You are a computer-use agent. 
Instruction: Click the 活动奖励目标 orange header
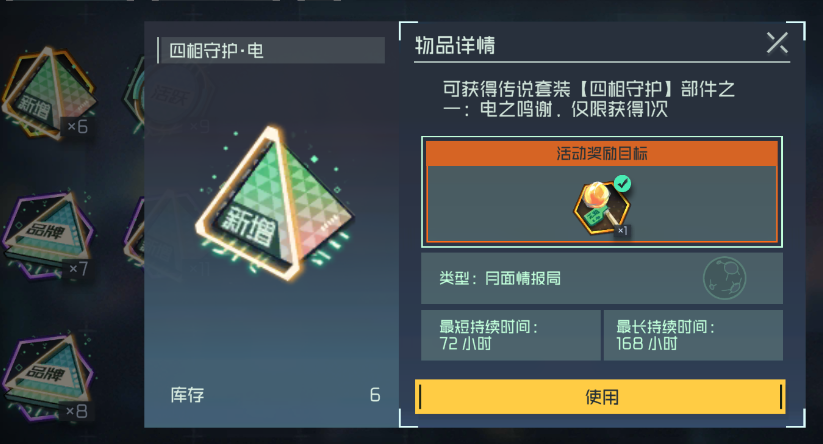[x=602, y=153]
